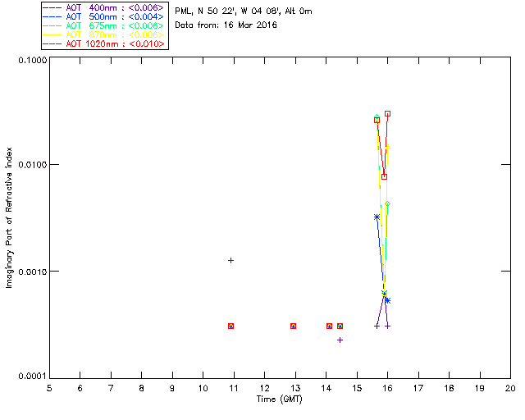
Task: Click the 'Data from: 16 Mar 2016' text
Action: click(x=226, y=25)
